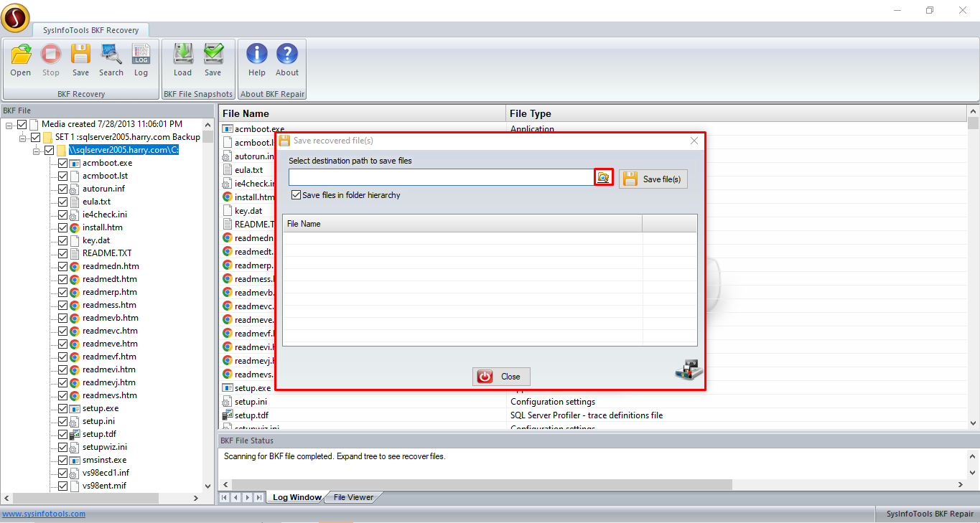Select ie4check.ini in the tree

105,215
